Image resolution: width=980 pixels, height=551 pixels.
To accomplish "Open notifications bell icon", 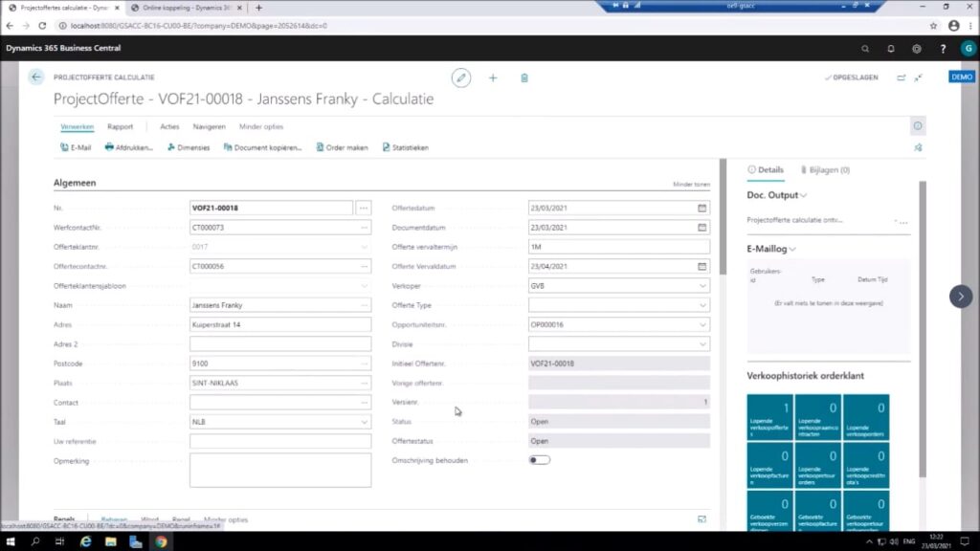I will point(891,48).
